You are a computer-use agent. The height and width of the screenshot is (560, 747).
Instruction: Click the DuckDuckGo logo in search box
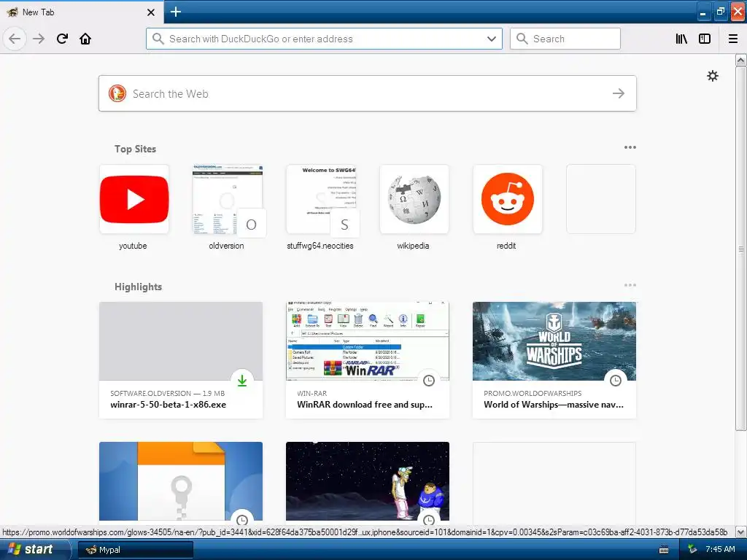pyautogui.click(x=117, y=93)
